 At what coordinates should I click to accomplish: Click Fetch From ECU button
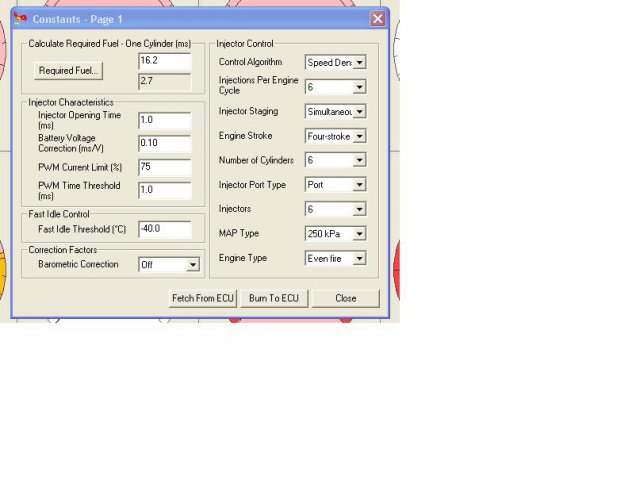coord(203,298)
